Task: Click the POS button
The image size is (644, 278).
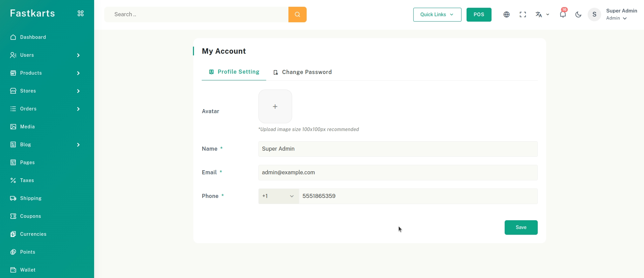Action: (x=479, y=15)
